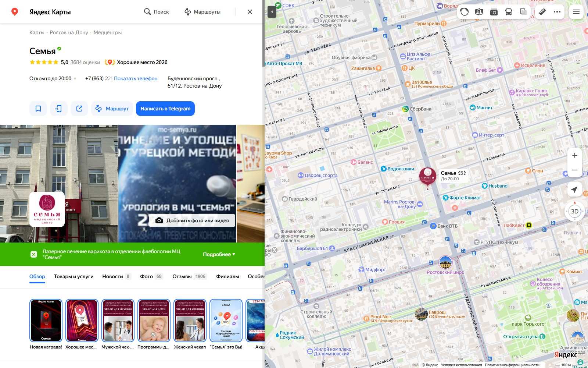
Task: Locate me on the map
Action: pos(575,190)
